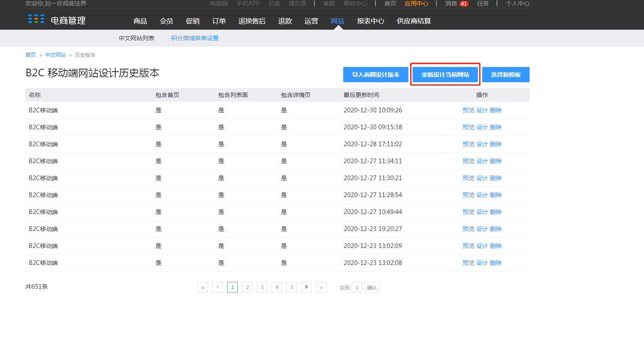Viewport: 644px width, 362px height.
Task: Focus the 去到 page number field
Action: click(x=357, y=288)
